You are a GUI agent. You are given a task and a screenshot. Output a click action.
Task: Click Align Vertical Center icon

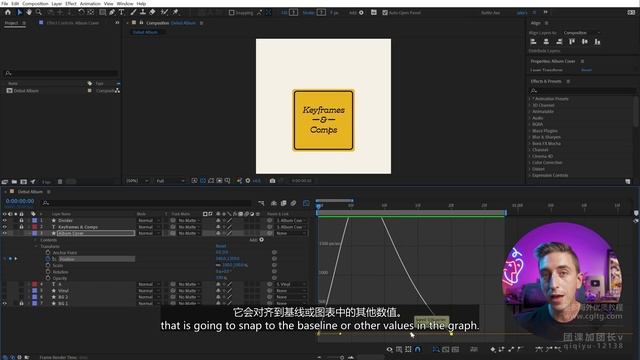click(584, 42)
